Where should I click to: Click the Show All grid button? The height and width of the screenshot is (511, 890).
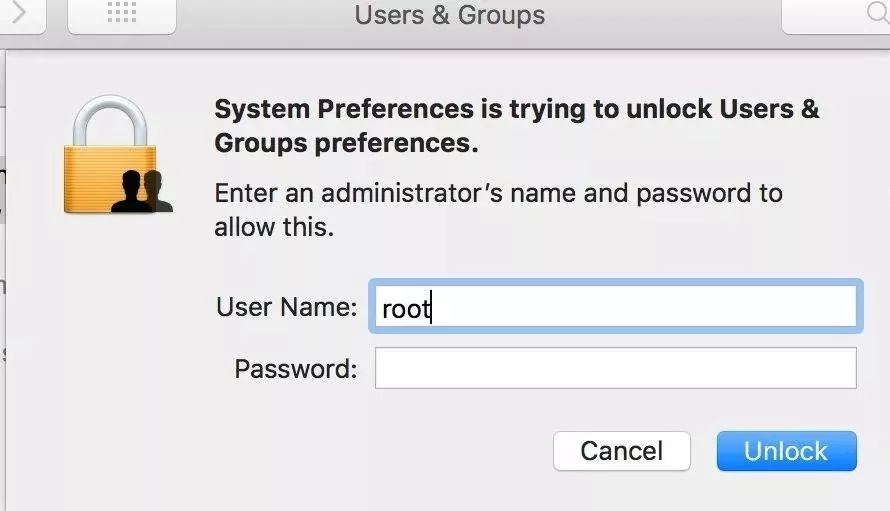(x=121, y=14)
